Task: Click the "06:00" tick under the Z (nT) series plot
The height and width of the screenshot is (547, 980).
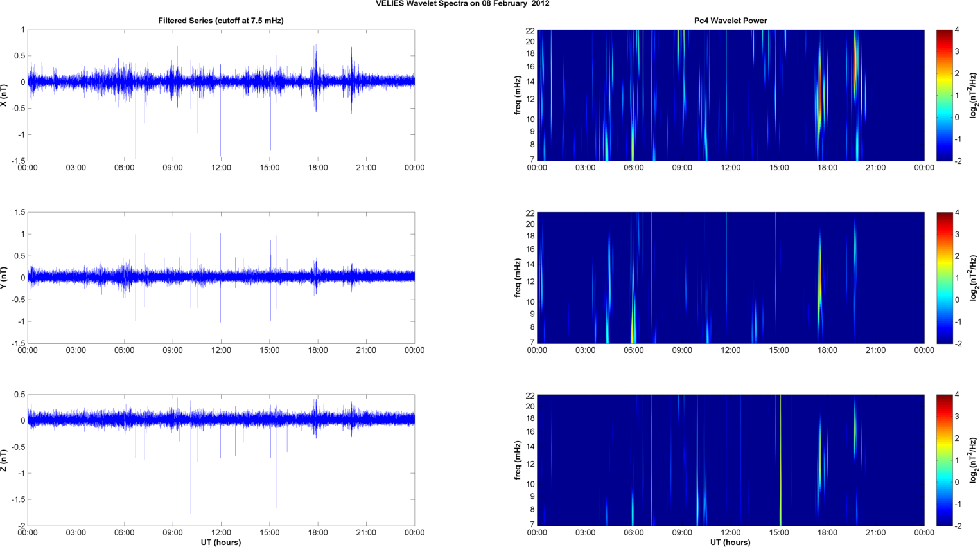Action: tap(125, 532)
